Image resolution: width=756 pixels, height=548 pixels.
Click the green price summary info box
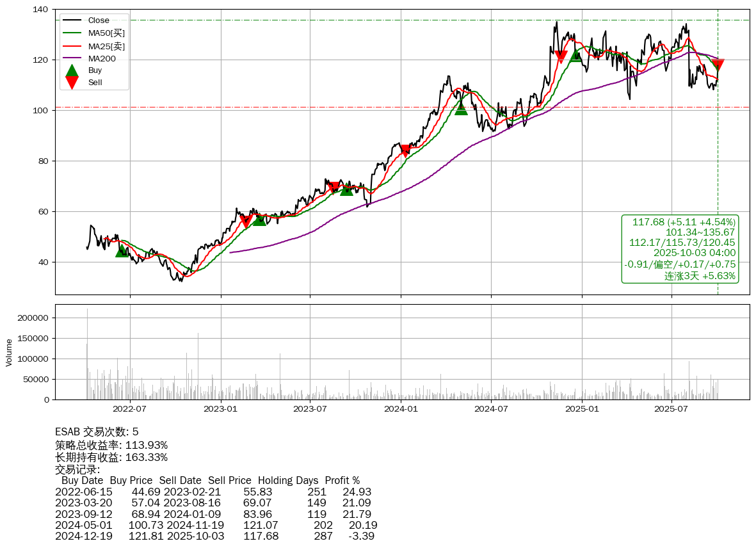(x=680, y=248)
